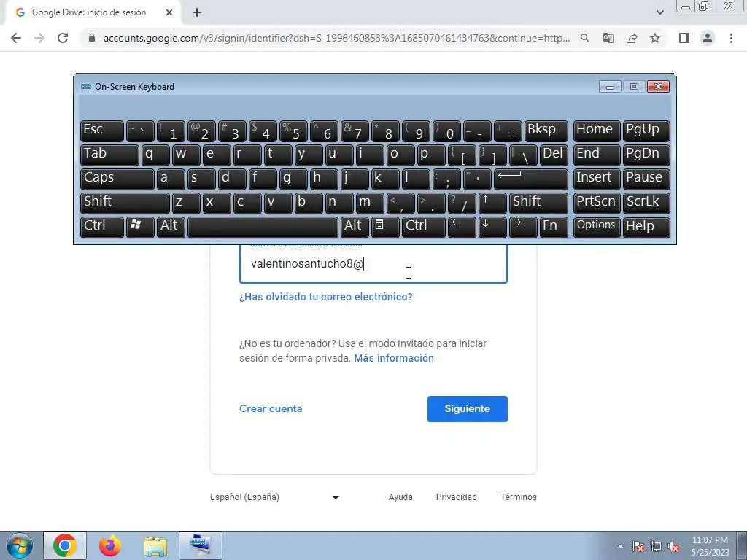Open '¿Has olvidado tu correo electrónico?' link
This screenshot has height=560, width=747.
click(326, 297)
